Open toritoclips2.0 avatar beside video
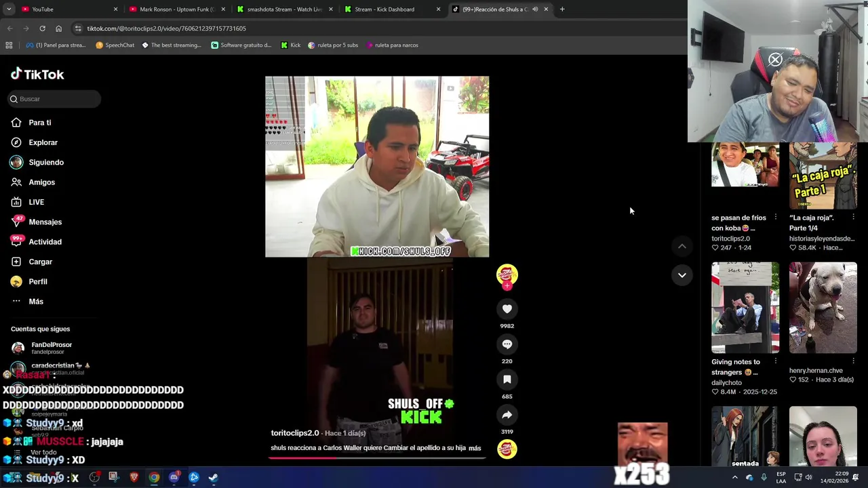The width and height of the screenshot is (868, 488). coord(507,274)
